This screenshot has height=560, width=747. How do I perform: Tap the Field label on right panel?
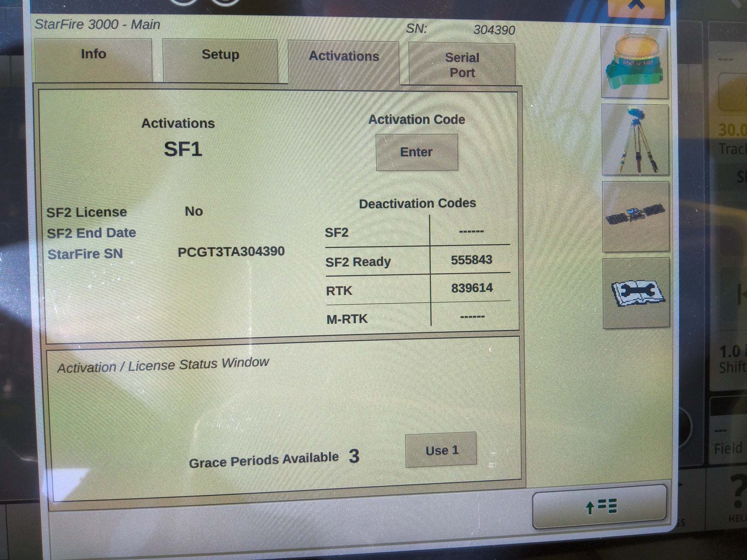(x=728, y=448)
